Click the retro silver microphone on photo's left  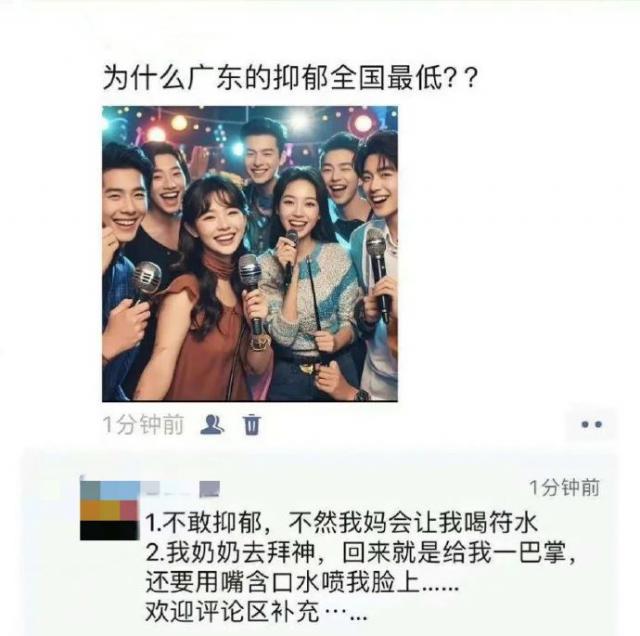(x=146, y=278)
